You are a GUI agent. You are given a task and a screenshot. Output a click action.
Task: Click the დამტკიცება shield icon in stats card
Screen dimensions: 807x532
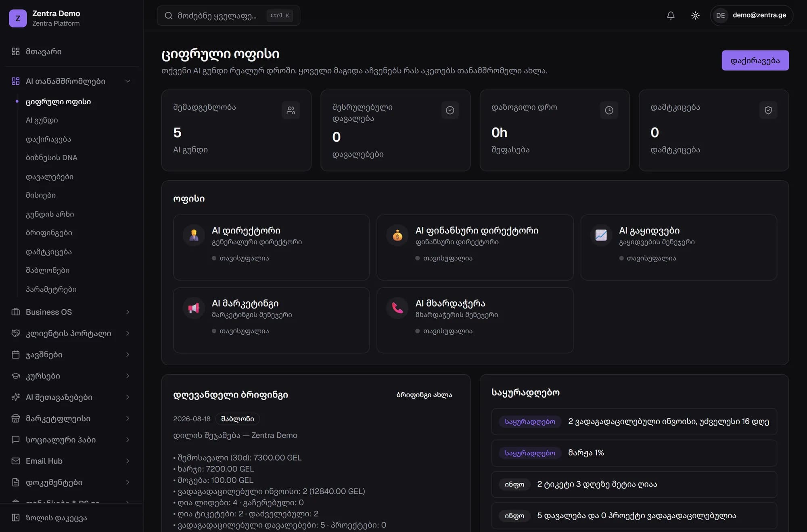768,110
